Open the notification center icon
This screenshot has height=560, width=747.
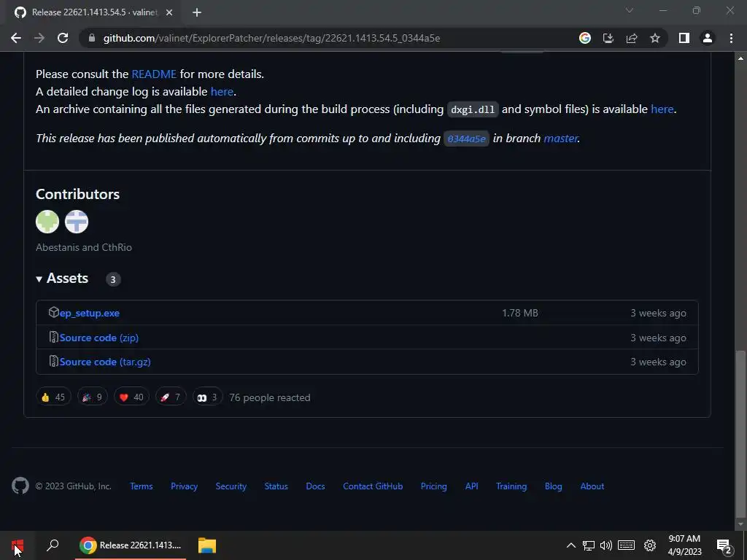(x=724, y=545)
